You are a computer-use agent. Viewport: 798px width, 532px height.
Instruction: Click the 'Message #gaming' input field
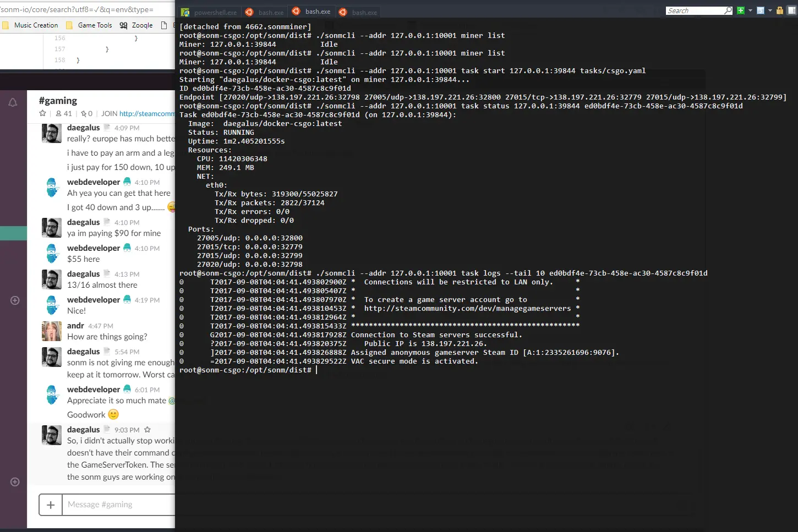point(110,504)
